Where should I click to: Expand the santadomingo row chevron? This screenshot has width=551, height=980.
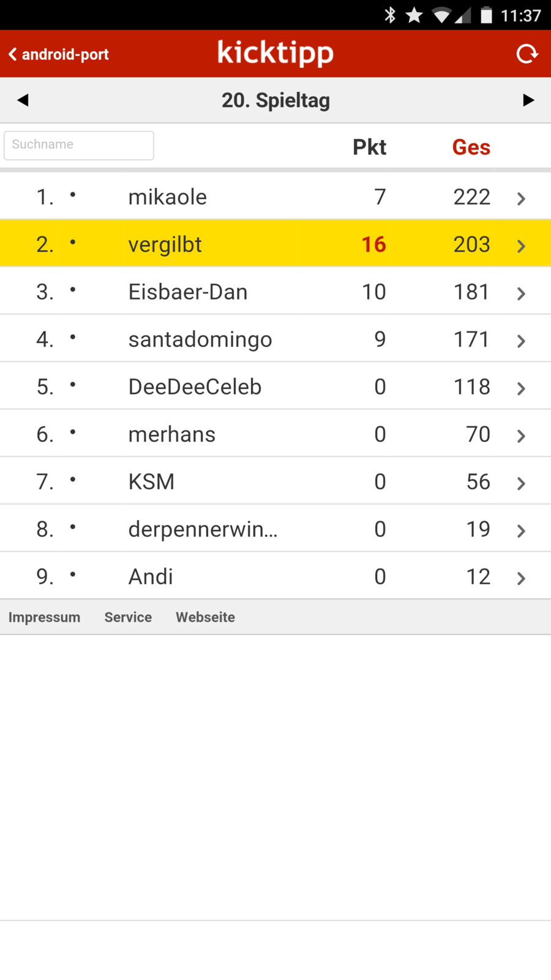(x=521, y=341)
